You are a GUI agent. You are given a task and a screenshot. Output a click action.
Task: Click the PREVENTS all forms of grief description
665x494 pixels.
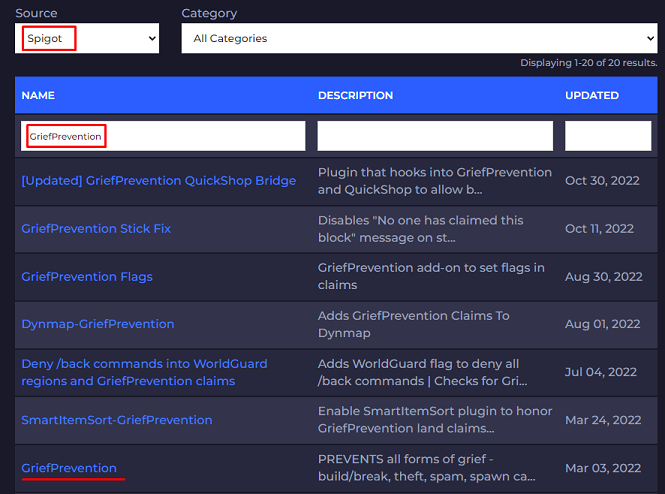click(x=435, y=468)
